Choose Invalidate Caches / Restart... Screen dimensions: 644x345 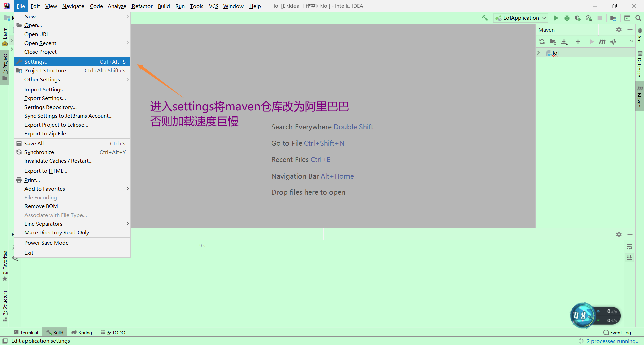(x=72, y=161)
